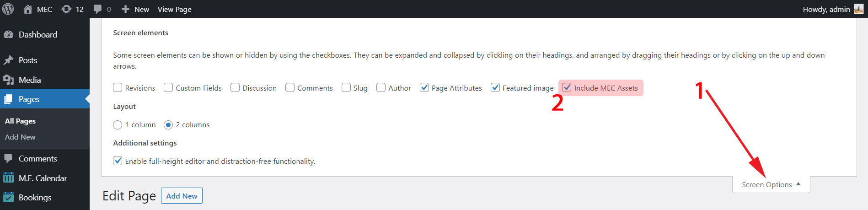The height and width of the screenshot is (210, 868).
Task: Go to All Pages submenu
Action: pos(20,121)
